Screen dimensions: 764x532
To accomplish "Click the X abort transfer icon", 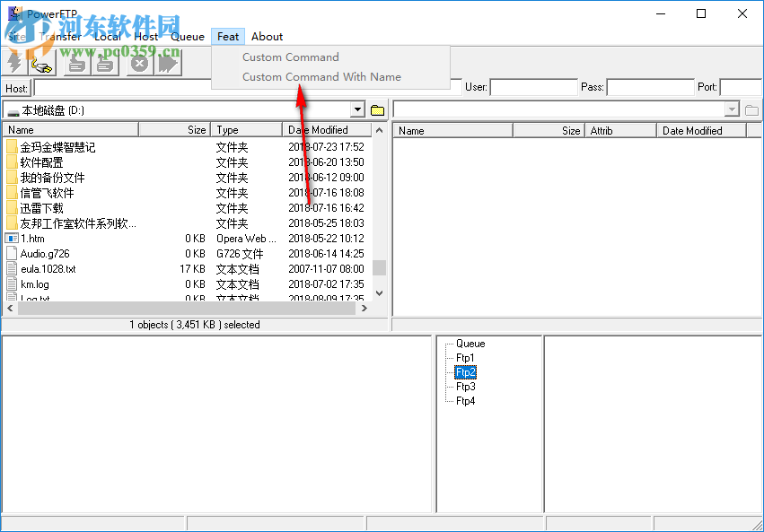I will click(x=138, y=64).
